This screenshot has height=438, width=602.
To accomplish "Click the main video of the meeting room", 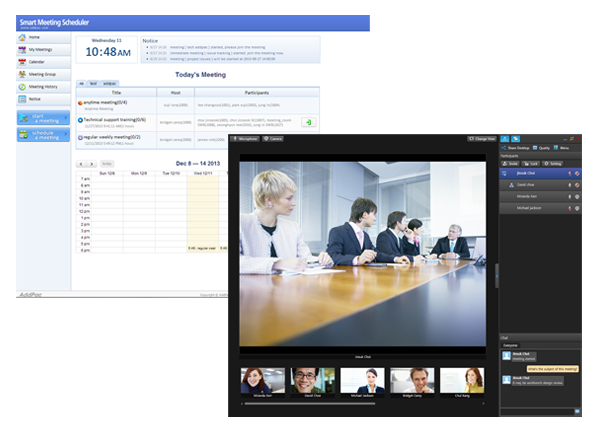I will point(362,254).
